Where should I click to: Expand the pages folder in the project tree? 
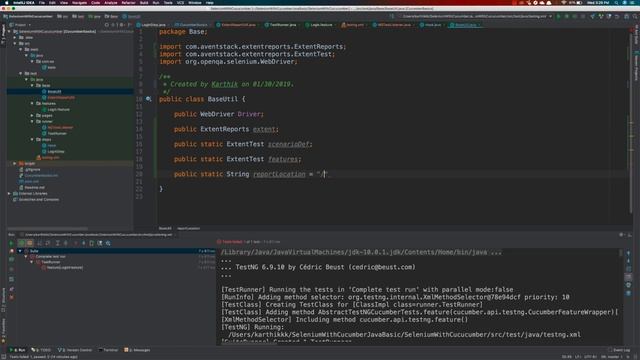click(x=32, y=116)
